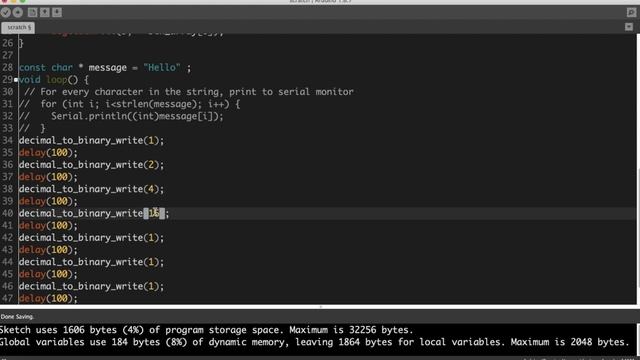Click the "Hello" string on line 28
This screenshot has width=640, height=360.
pos(162,67)
